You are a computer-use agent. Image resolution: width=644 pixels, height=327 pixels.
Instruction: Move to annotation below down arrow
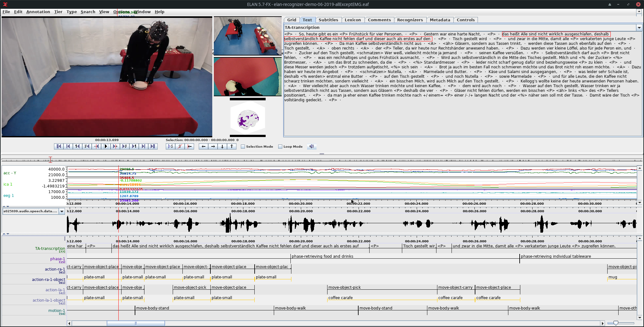coord(222,146)
